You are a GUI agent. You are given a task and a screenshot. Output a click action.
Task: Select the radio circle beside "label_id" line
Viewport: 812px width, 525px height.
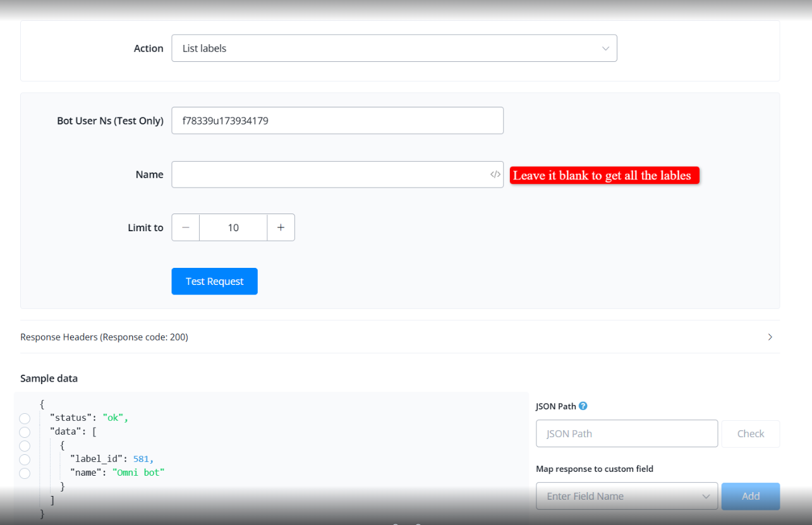(x=25, y=459)
